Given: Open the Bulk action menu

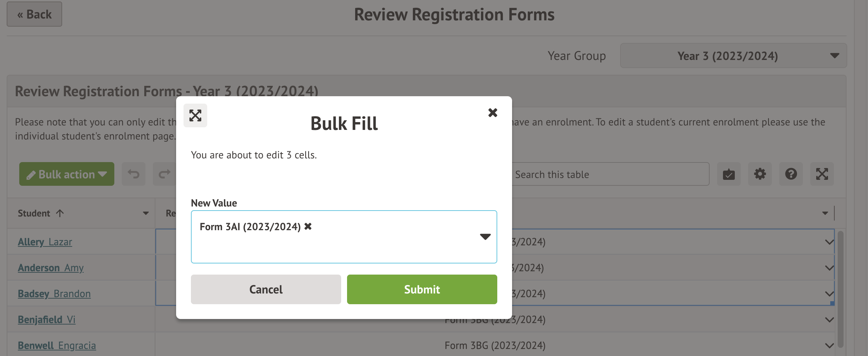Looking at the screenshot, I should (67, 174).
